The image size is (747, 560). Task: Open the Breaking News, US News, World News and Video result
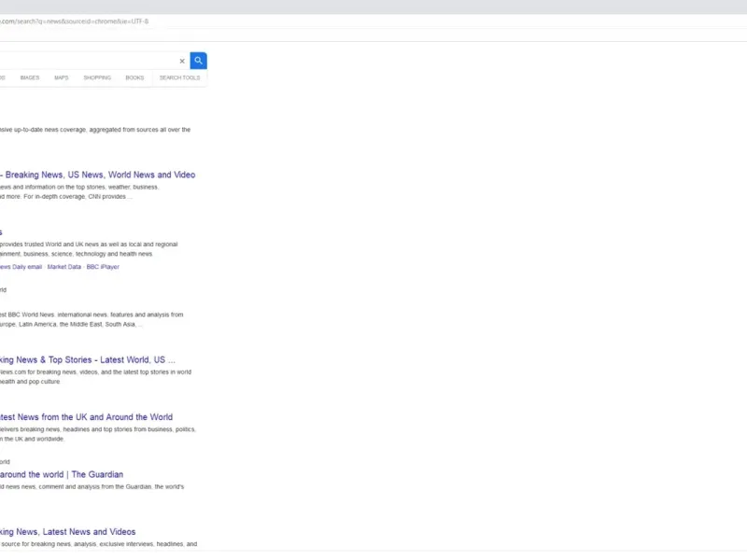click(97, 175)
